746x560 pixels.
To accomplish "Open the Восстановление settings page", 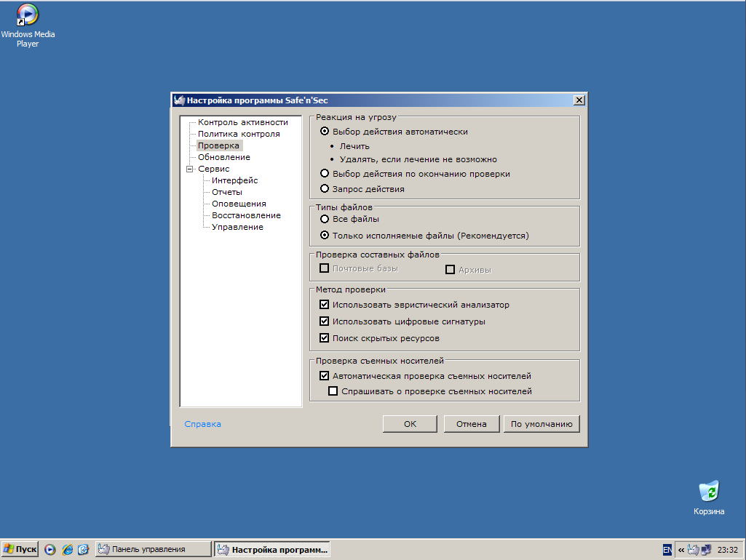I will point(246,215).
